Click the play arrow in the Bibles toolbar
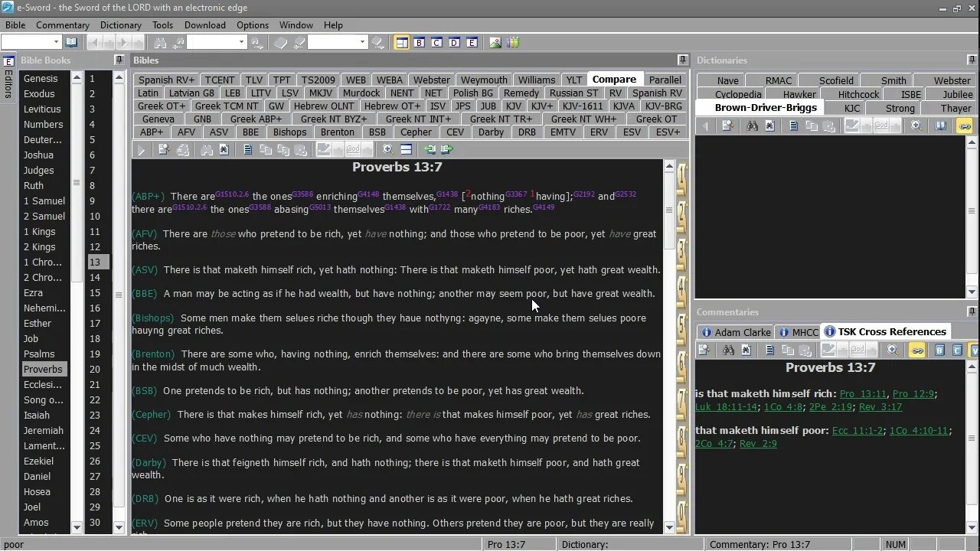The height and width of the screenshot is (551, 980). (x=142, y=150)
